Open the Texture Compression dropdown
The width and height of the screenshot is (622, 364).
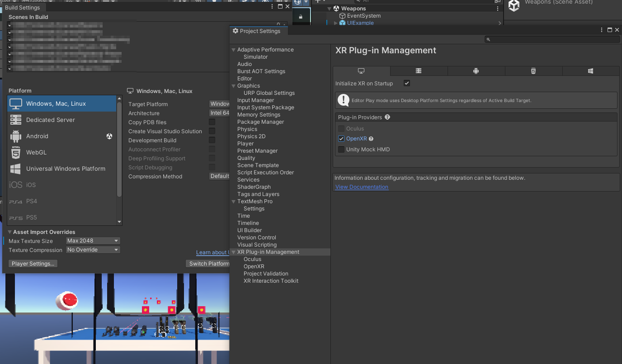coord(93,250)
